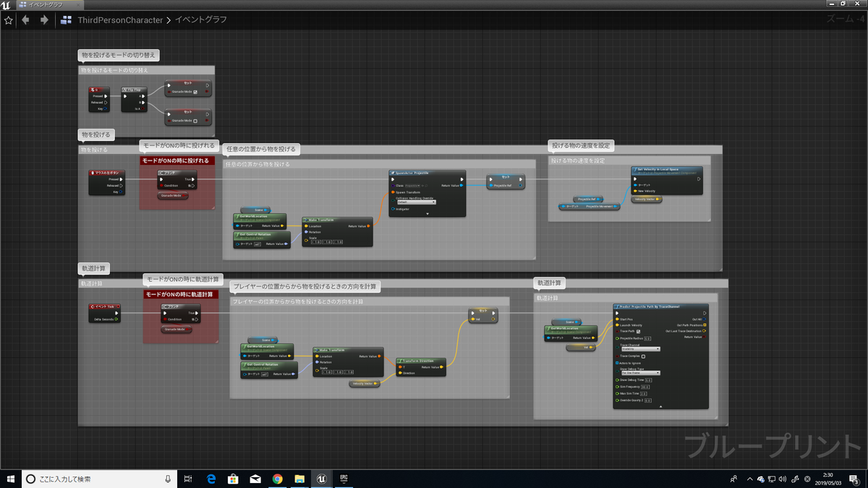Expand the SpawnActor Projectile node arrow
The width and height of the screenshot is (868, 488).
(427, 214)
